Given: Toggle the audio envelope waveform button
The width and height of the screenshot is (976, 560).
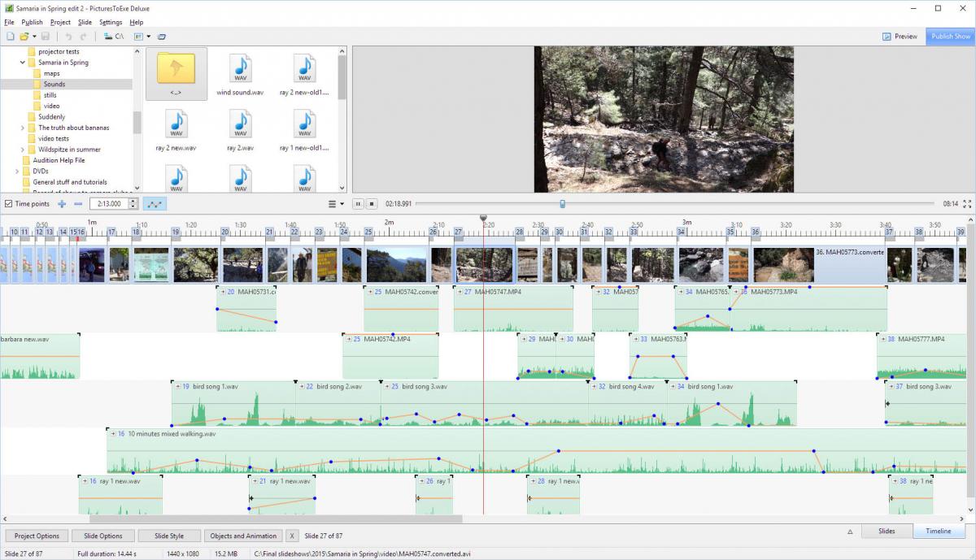Looking at the screenshot, I should point(155,204).
